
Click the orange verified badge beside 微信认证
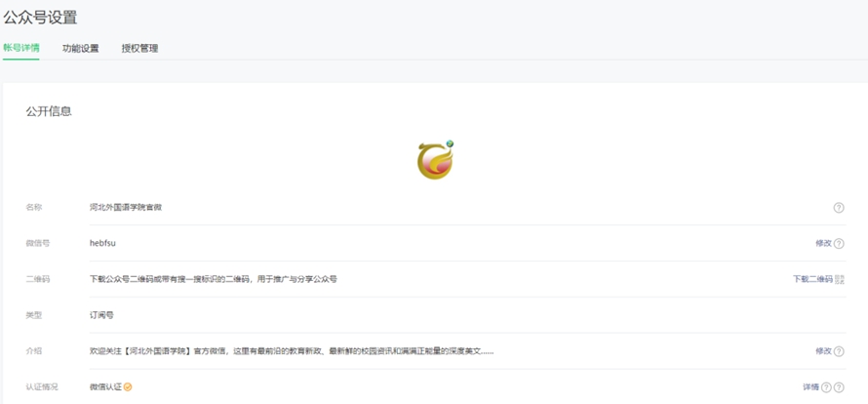click(128, 387)
